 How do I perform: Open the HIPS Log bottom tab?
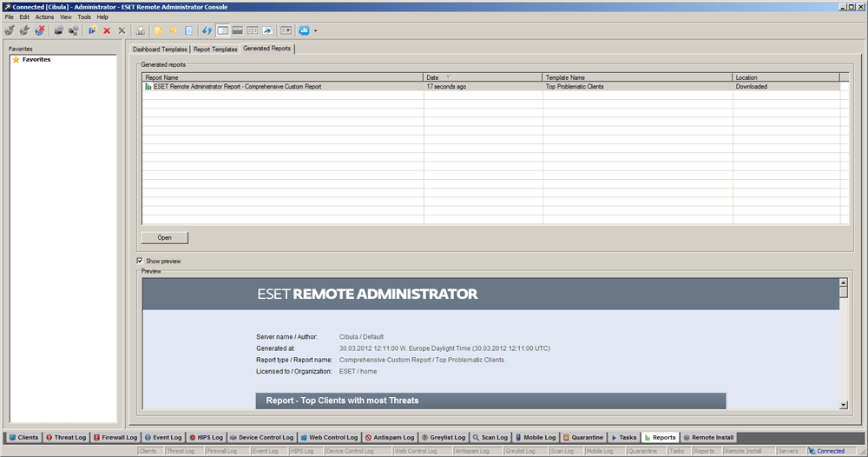point(206,438)
